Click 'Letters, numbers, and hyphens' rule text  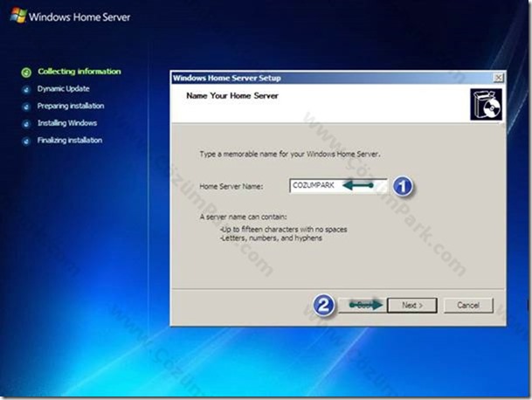click(x=271, y=238)
